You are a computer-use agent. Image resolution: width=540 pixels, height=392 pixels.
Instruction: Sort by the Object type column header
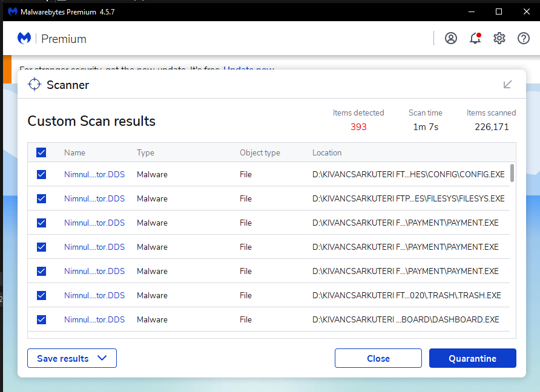260,153
